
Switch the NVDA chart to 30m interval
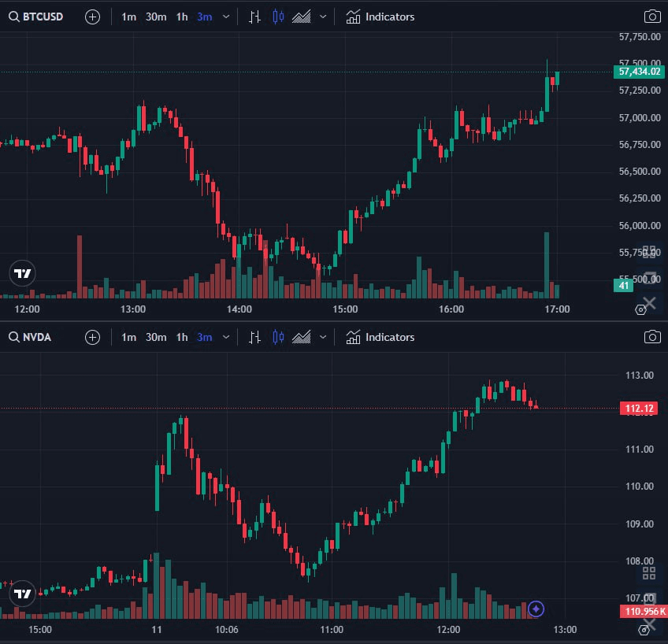point(156,338)
